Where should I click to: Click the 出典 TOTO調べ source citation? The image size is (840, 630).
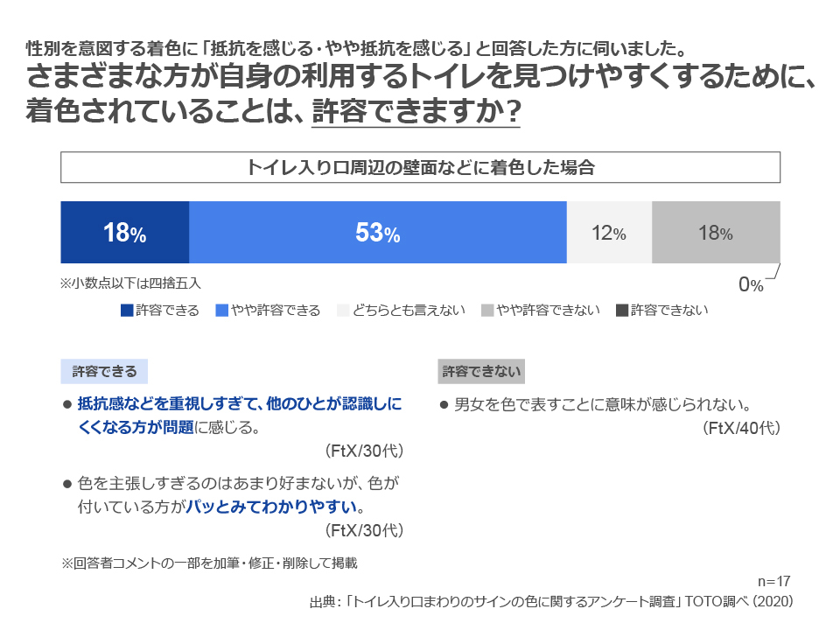click(551, 602)
